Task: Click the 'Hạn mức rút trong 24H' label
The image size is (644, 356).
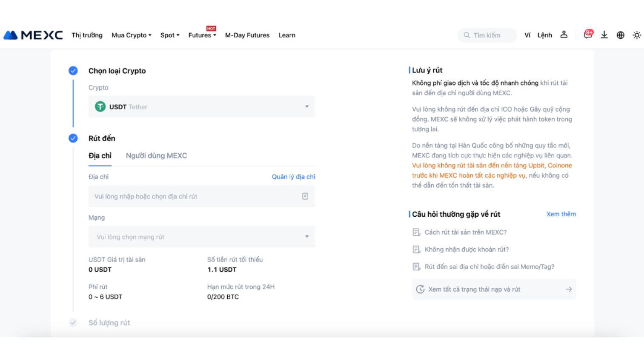Action: pos(241,287)
